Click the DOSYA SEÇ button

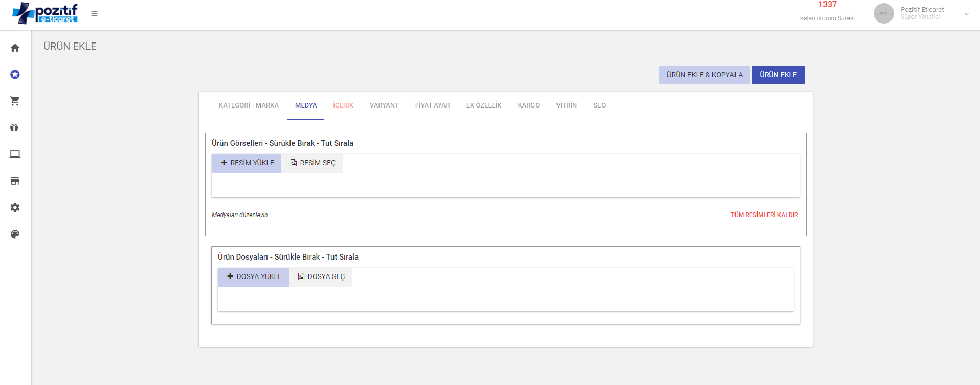[321, 277]
